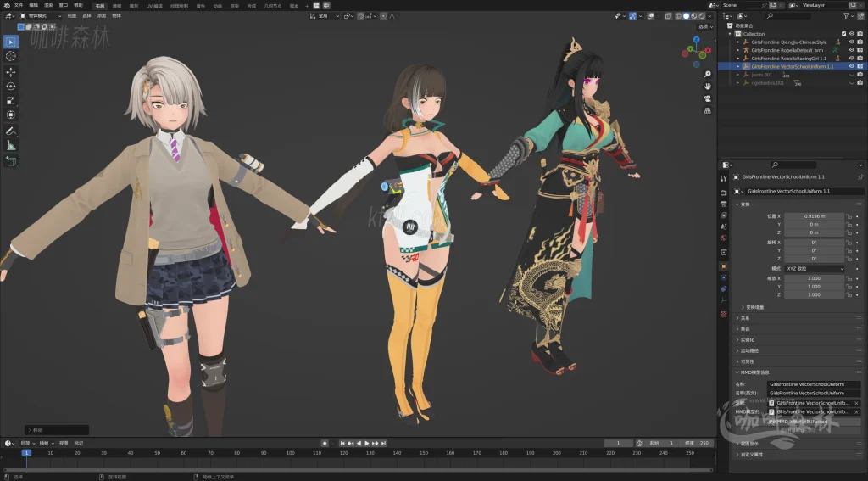Select the Select Box tool in the left toolbar
This screenshot has height=481, width=868.
point(11,42)
